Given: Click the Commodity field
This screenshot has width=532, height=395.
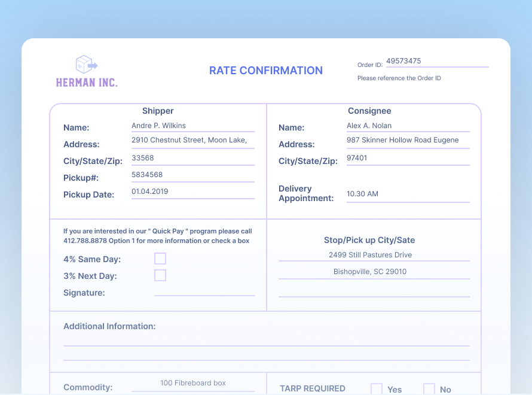Looking at the screenshot, I should coord(192,384).
